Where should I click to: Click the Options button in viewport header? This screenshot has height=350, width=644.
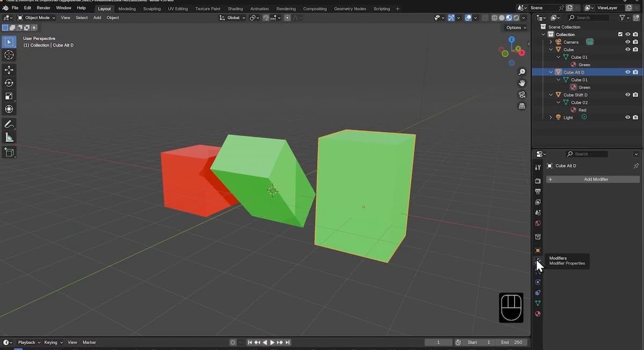point(515,27)
